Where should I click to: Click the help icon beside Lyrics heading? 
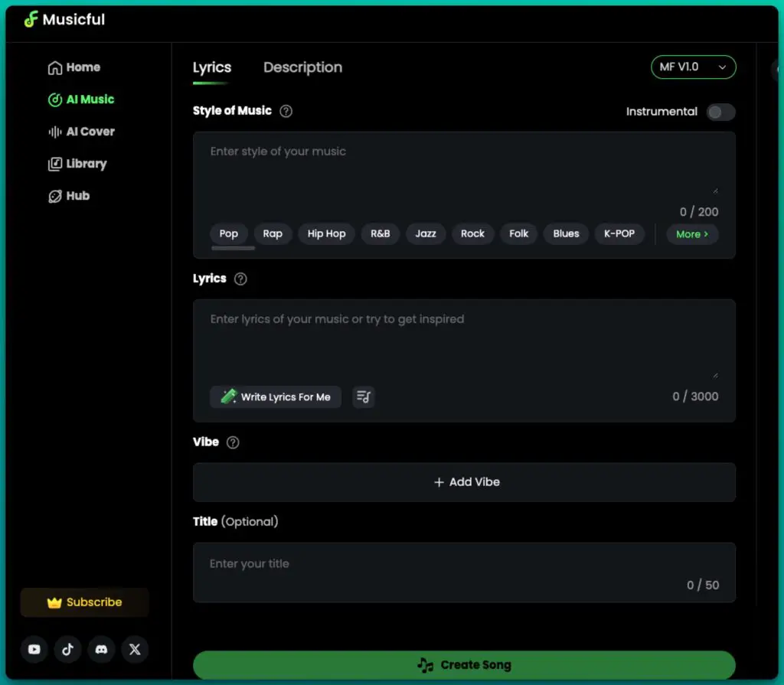pos(240,279)
